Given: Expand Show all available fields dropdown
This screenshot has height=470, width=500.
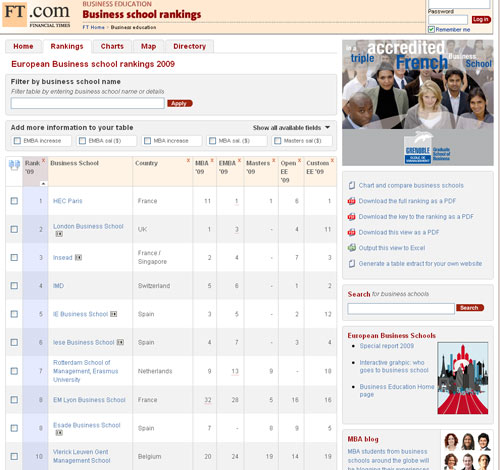Looking at the screenshot, I should click(291, 128).
